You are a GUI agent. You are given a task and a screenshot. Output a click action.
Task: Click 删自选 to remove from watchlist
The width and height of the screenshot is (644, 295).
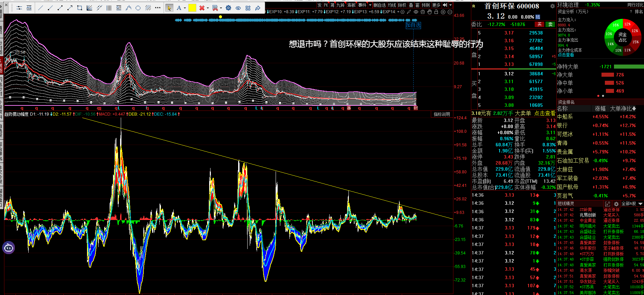coord(380,5)
